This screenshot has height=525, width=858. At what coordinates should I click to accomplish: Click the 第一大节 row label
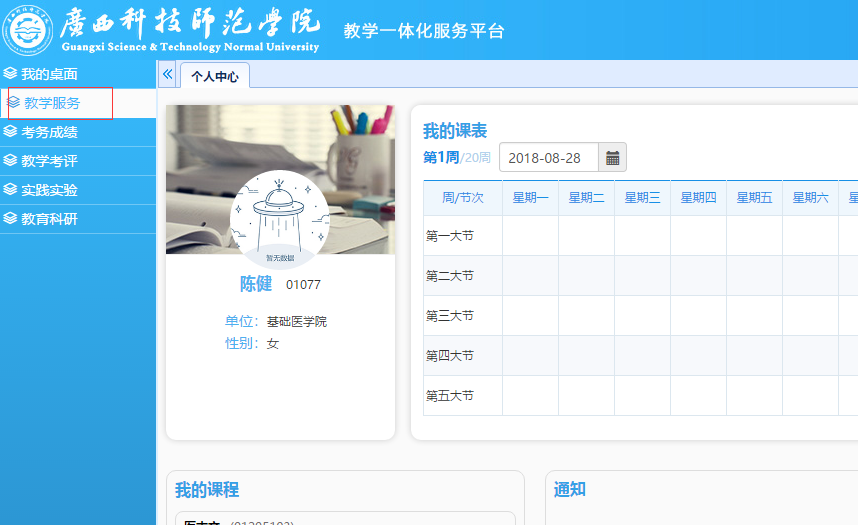[450, 236]
